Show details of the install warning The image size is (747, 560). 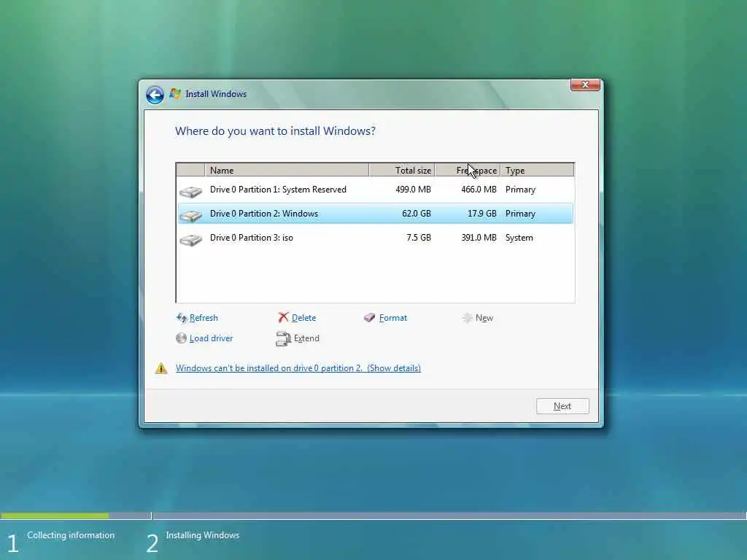[298, 368]
